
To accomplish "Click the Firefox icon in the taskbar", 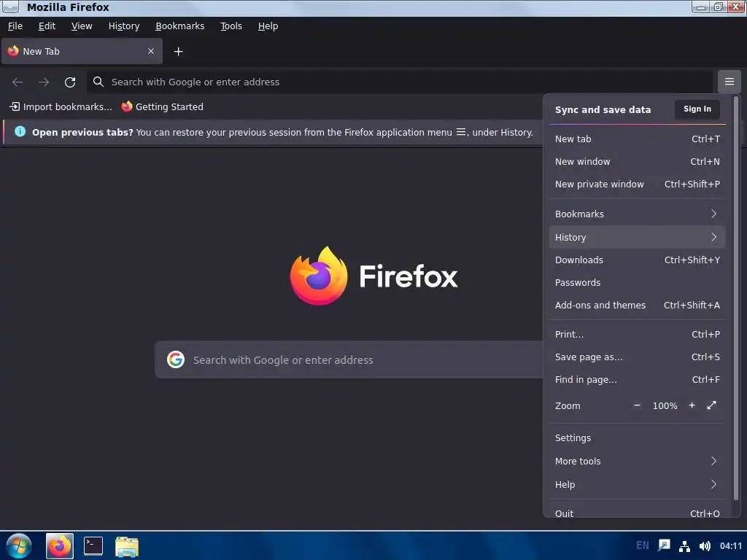I will coord(60,545).
